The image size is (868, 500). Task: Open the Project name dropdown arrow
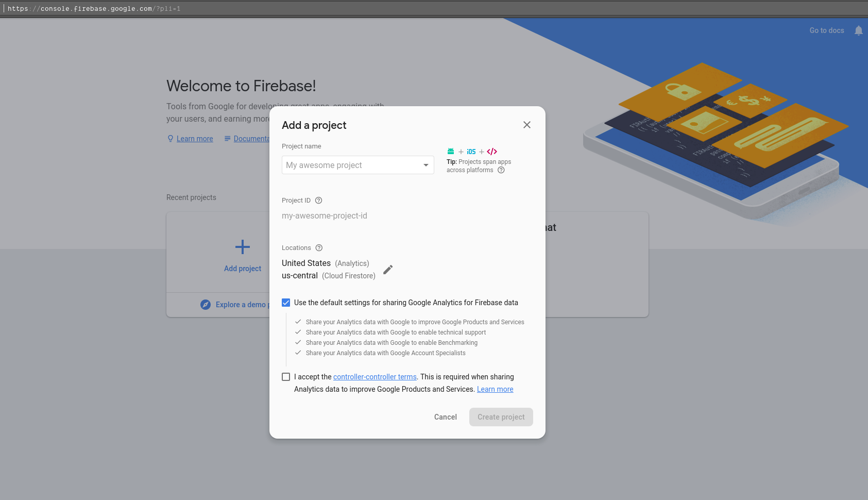click(426, 165)
